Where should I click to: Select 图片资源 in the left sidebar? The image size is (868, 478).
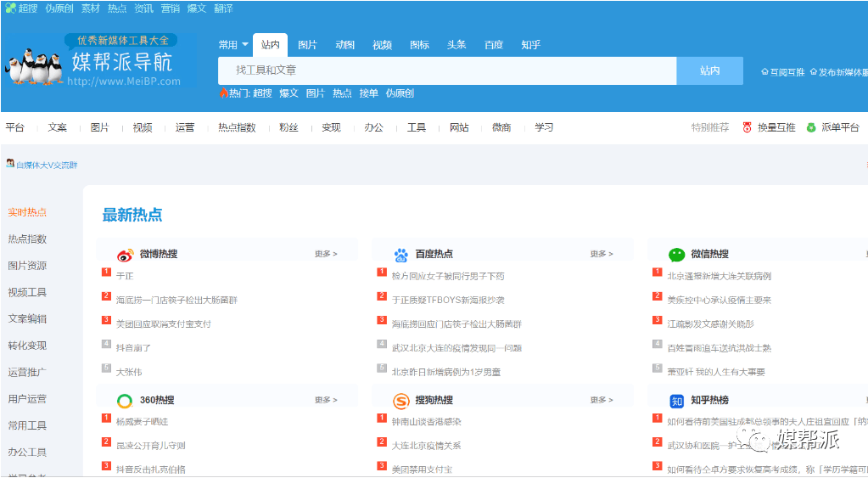coord(27,266)
